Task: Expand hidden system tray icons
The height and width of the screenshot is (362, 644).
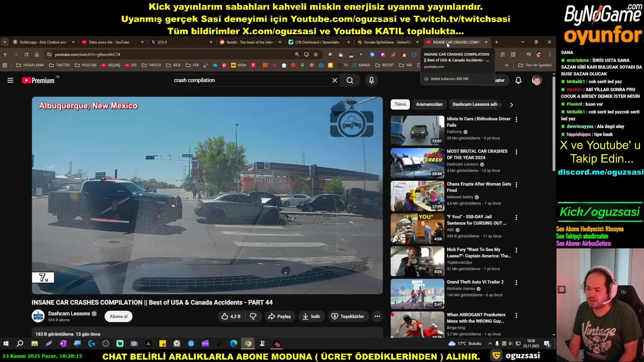Action: pyautogui.click(x=490, y=344)
